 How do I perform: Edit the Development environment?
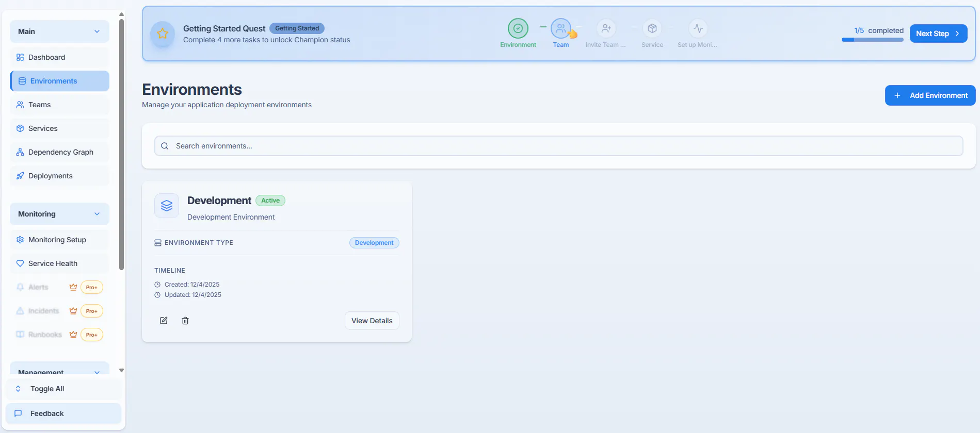tap(164, 321)
